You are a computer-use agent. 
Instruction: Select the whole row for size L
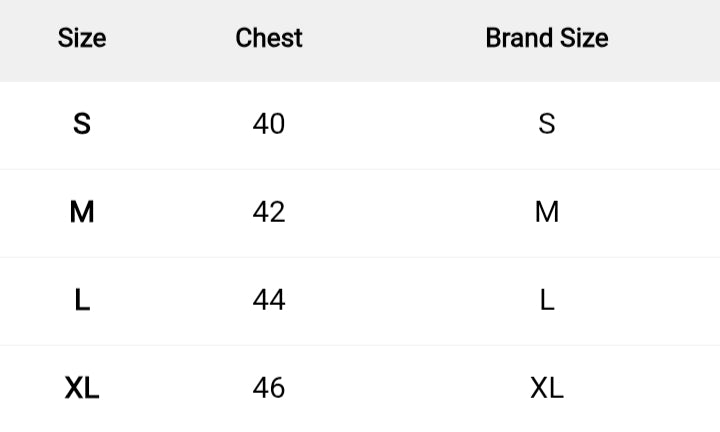(400, 301)
